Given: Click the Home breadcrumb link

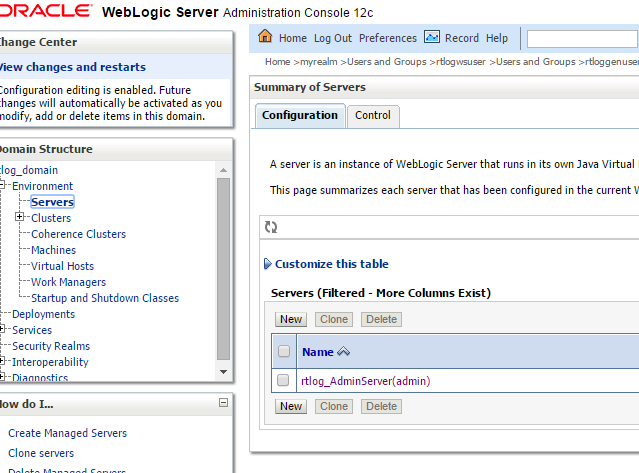Looking at the screenshot, I should [x=278, y=62].
